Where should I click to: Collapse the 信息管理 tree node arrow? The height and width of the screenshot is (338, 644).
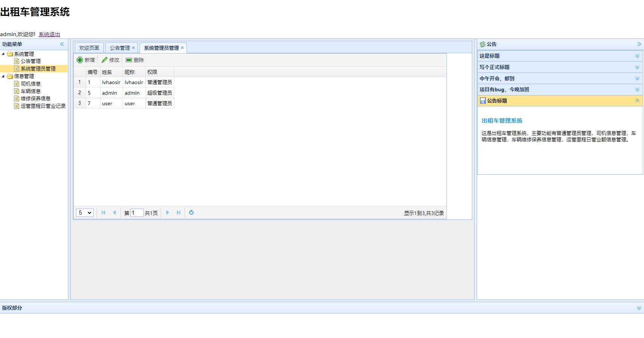[x=3, y=76]
